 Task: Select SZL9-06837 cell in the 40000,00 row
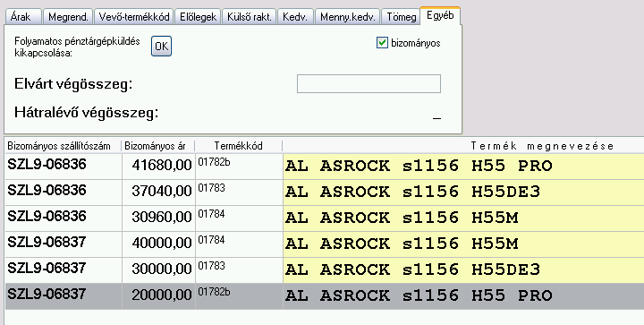coord(64,244)
